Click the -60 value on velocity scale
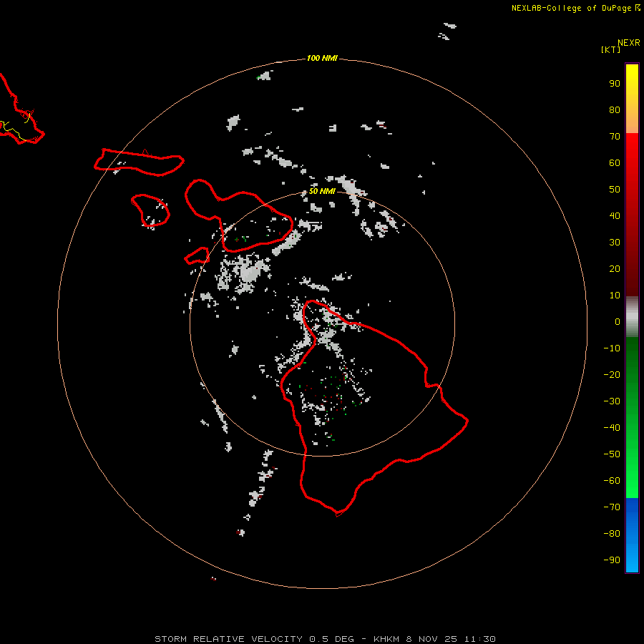The image size is (644, 644). coord(612,481)
